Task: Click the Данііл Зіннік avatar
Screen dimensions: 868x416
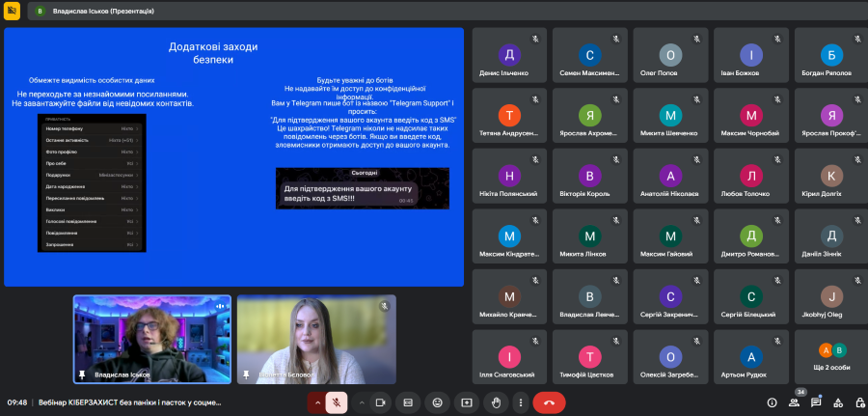Action: [x=831, y=236]
